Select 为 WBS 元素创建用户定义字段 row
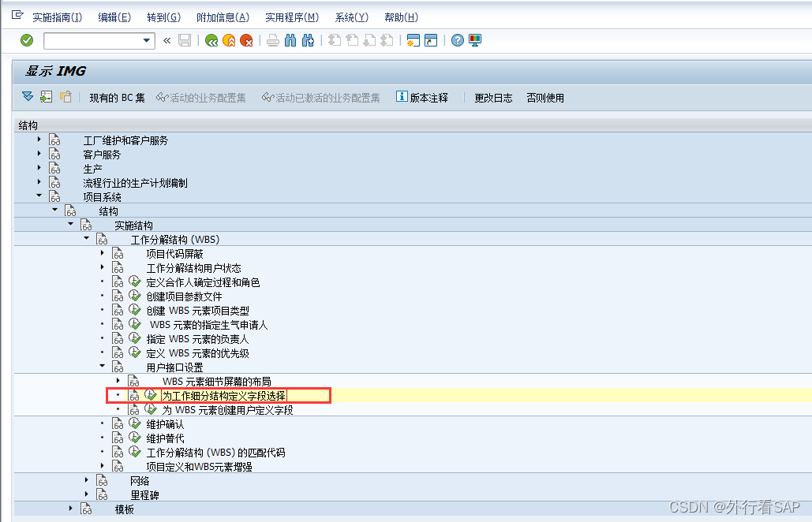Screen dimensions: 812x522 tap(228, 410)
